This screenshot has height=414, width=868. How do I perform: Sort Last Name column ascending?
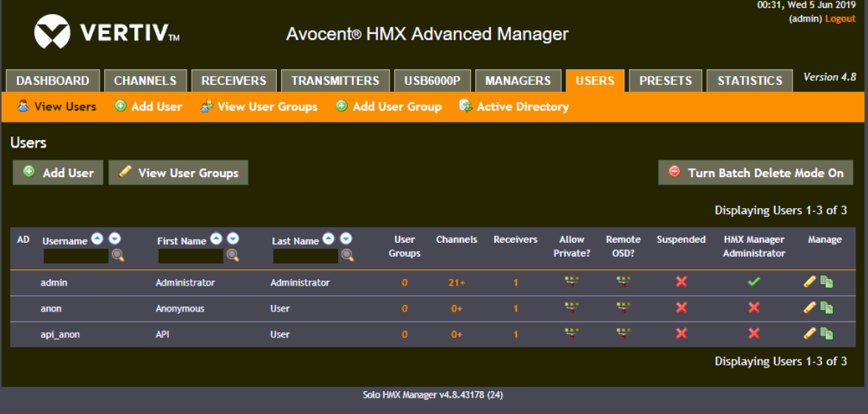click(x=329, y=239)
